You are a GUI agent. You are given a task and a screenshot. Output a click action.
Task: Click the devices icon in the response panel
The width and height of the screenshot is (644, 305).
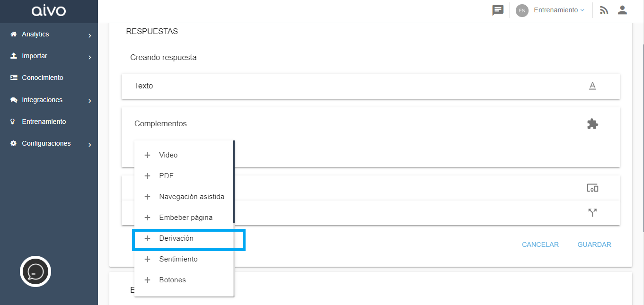pyautogui.click(x=592, y=188)
